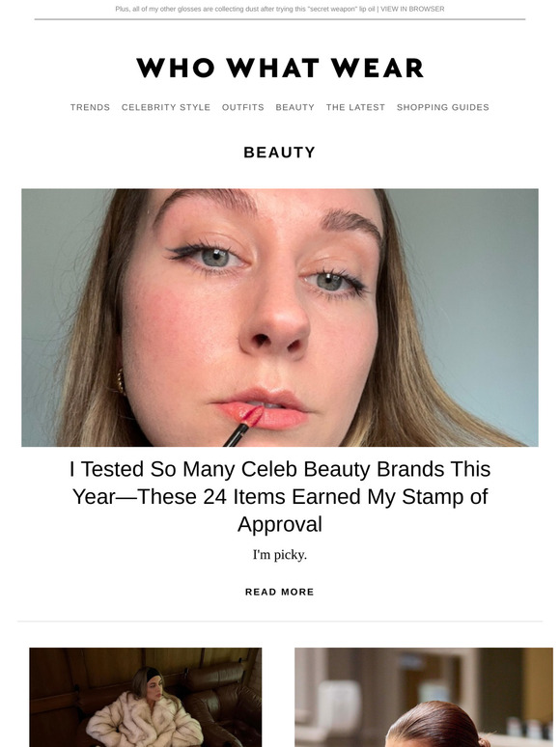Screen dimensions: 560x747
Task: Click READ MORE below the article
Action: (280, 592)
